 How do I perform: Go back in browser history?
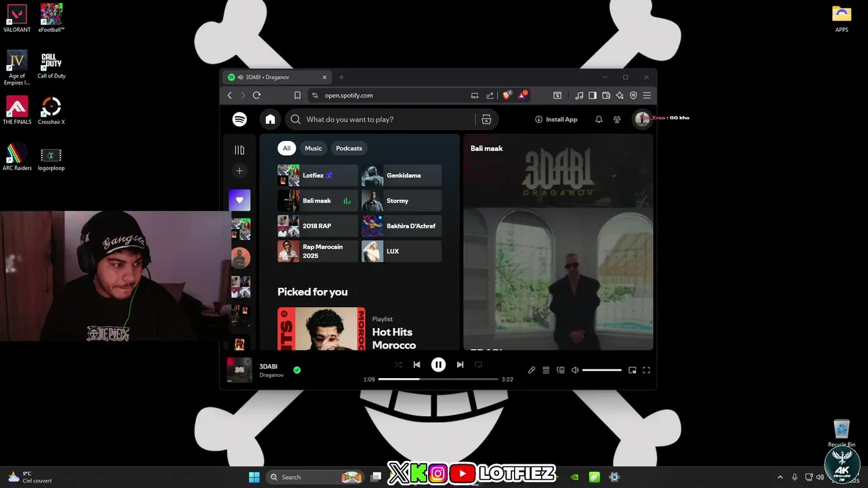click(230, 96)
